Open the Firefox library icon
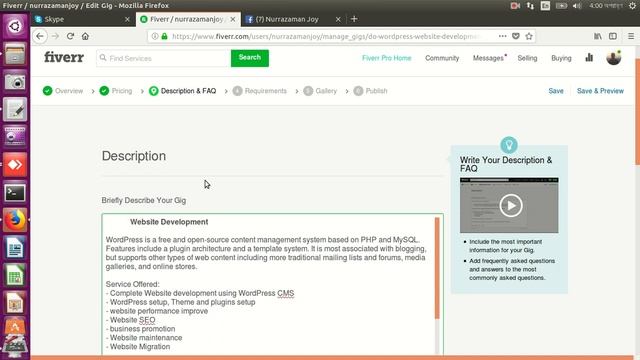Viewport: 640px width, 360px height. pos(598,36)
